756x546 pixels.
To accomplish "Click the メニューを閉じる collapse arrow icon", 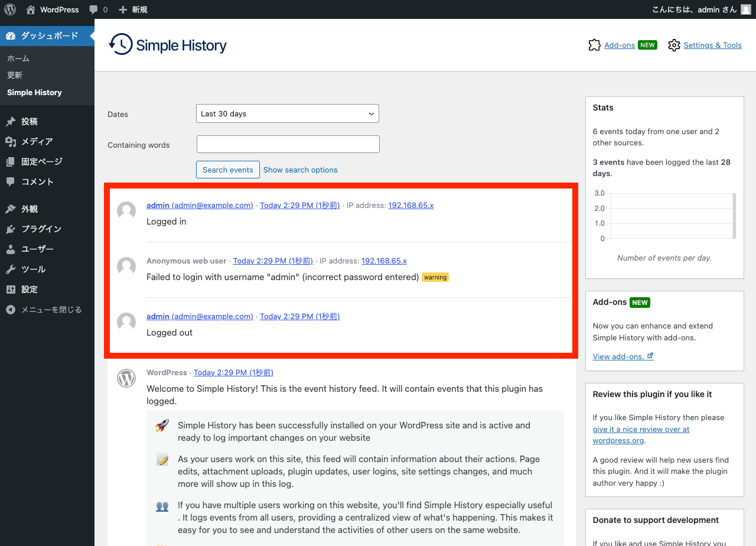I will point(11,310).
